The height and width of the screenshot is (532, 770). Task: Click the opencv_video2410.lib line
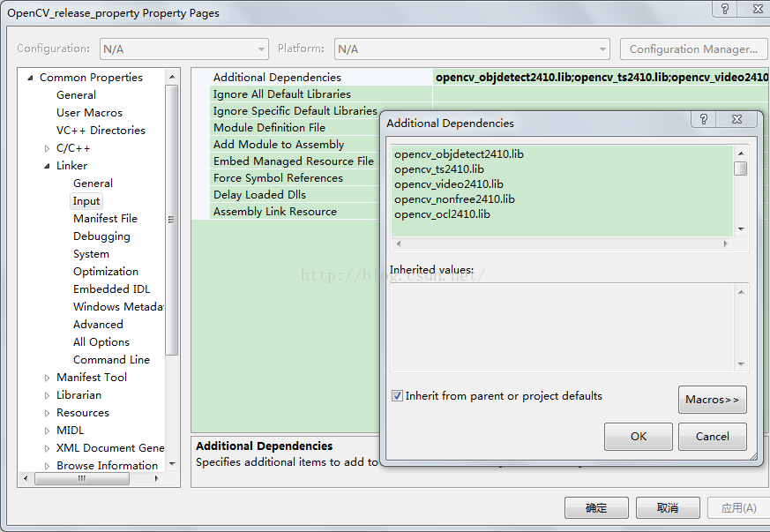coord(448,184)
